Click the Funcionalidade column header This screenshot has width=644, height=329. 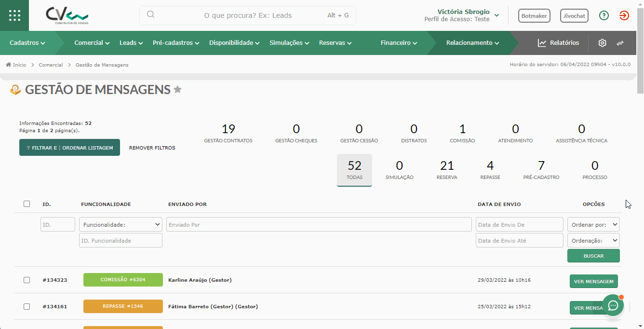tap(106, 204)
